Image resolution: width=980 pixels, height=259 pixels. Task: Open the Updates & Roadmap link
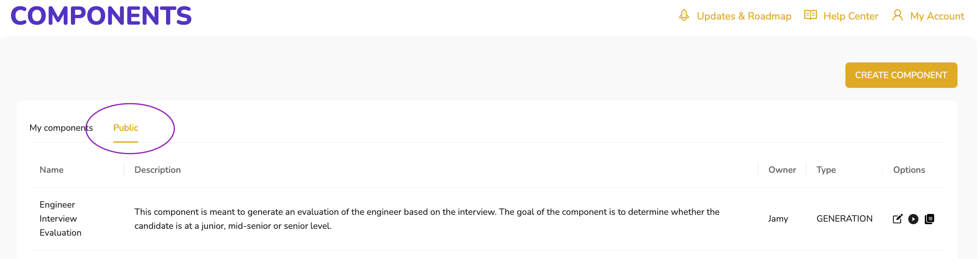tap(744, 16)
